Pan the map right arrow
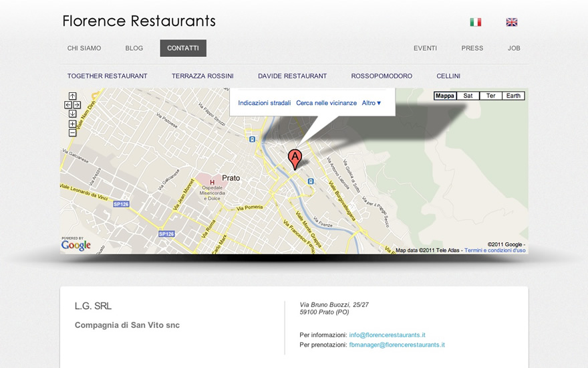The height and width of the screenshot is (368, 588). tap(77, 105)
